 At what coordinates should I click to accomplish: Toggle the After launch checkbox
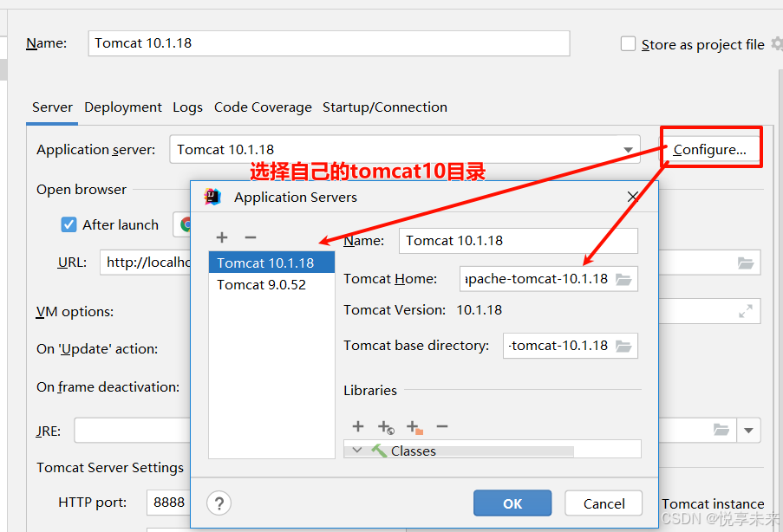click(x=69, y=224)
